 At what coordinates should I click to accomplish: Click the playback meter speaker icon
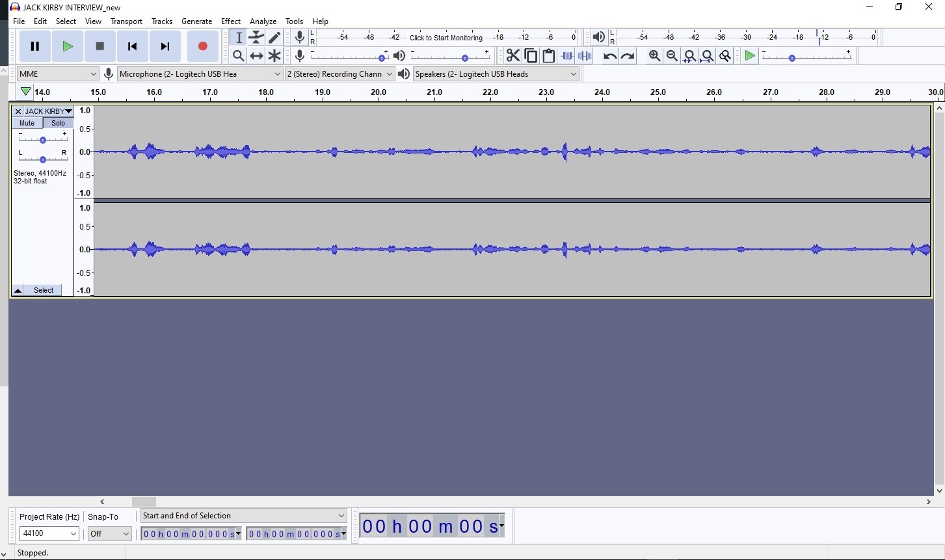(599, 37)
